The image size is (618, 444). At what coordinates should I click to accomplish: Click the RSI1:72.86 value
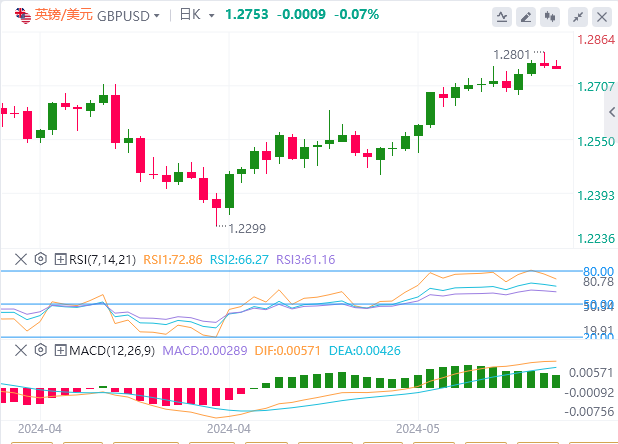click(173, 260)
